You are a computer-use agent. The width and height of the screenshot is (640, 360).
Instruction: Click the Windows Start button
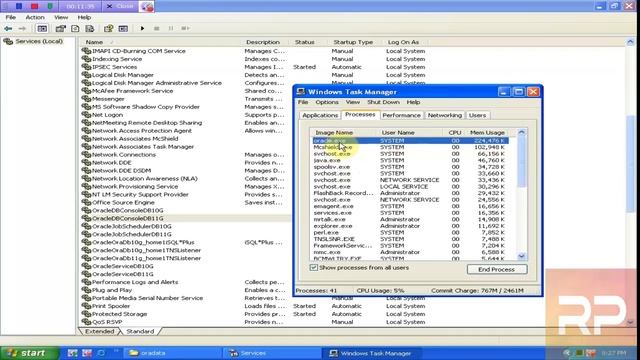[x=29, y=353]
